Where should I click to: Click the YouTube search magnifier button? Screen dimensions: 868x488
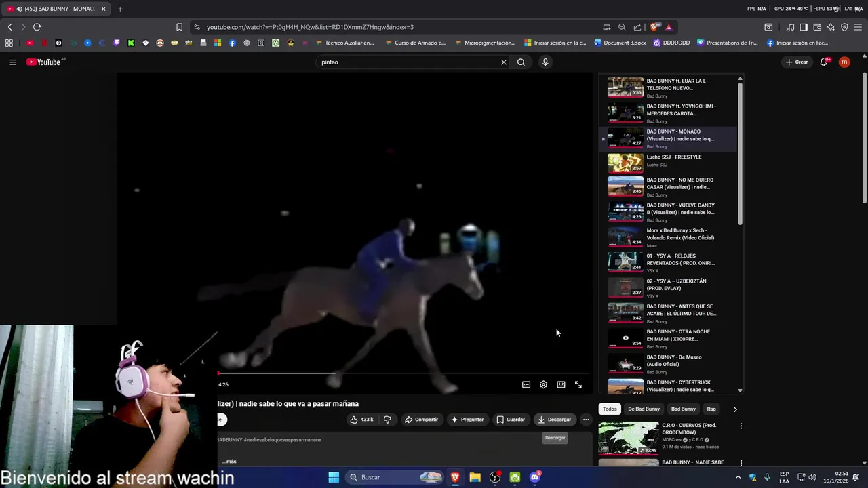[521, 62]
